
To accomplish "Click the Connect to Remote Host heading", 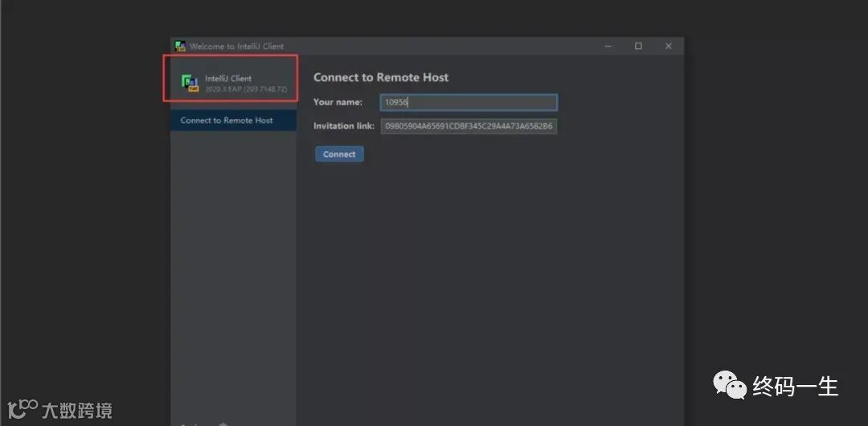I will 381,77.
